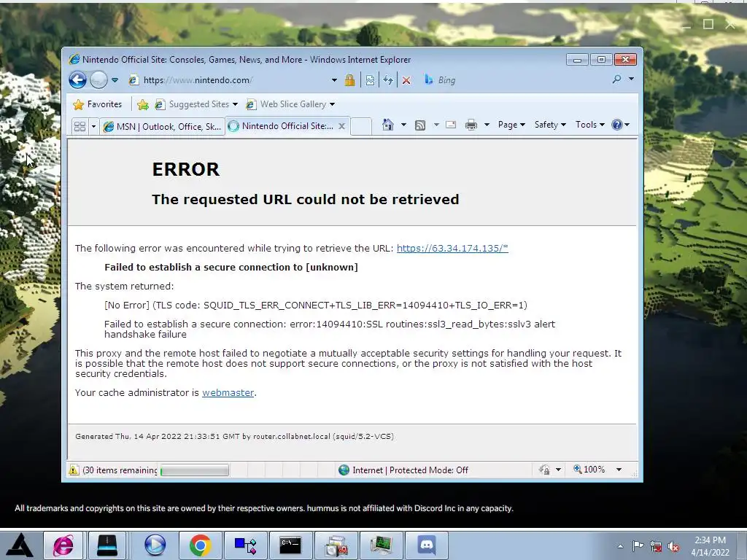Add page to Favorites bar icon
The image size is (747, 560).
[142, 104]
